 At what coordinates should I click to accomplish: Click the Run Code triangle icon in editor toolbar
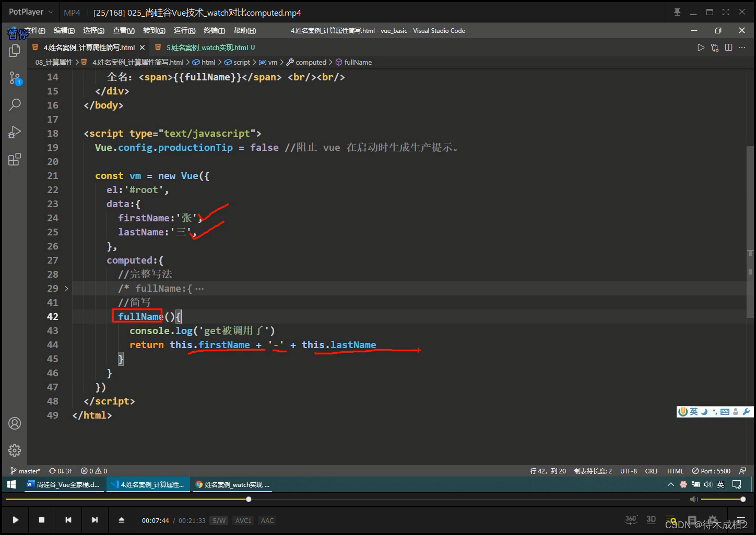(701, 47)
